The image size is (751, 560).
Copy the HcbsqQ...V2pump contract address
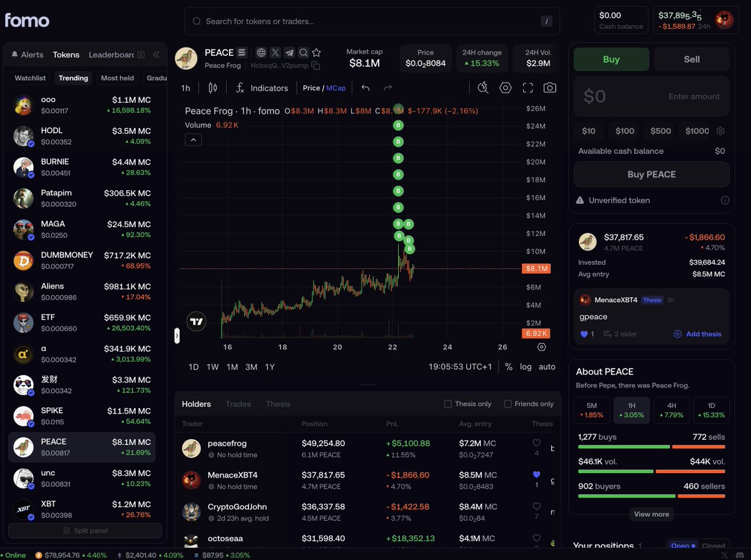[x=316, y=66]
